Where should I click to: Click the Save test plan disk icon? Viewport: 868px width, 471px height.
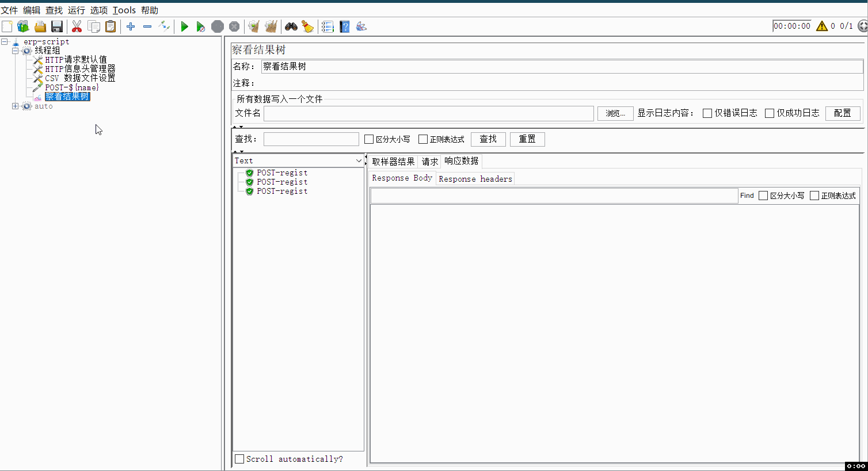[x=56, y=26]
